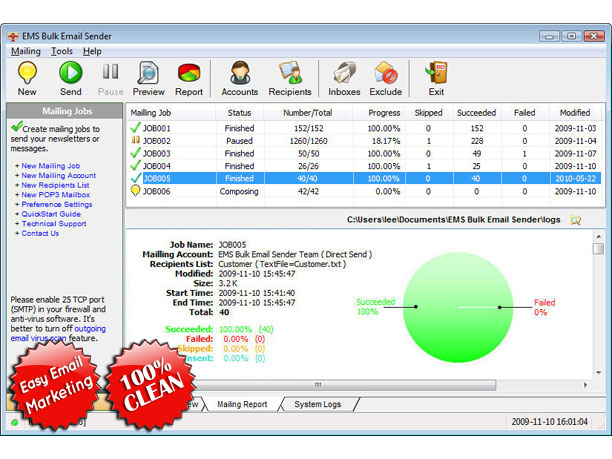Image resolution: width=612 pixels, height=459 pixels.
Task: Click the Exit door icon
Action: 436,73
